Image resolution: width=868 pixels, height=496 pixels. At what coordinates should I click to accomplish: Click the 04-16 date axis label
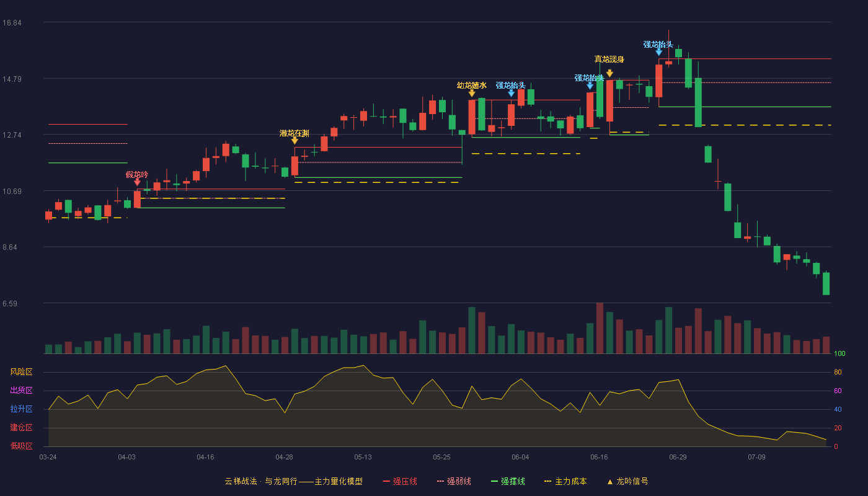click(x=205, y=457)
